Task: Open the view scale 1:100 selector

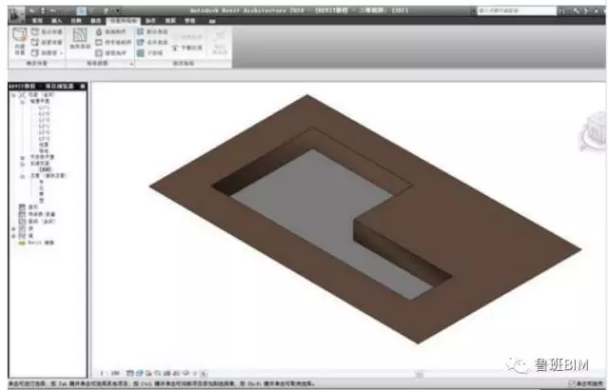Action: 110,373
